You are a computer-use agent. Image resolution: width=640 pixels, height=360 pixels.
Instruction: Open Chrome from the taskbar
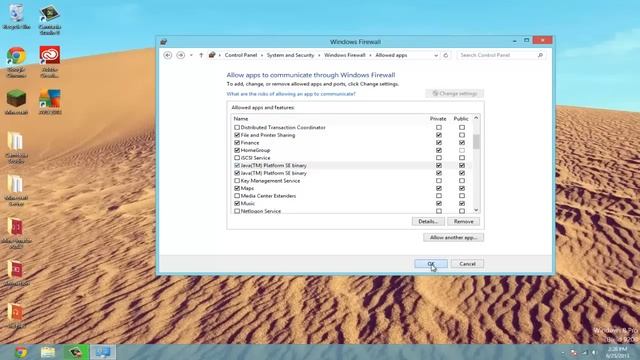coord(21,352)
